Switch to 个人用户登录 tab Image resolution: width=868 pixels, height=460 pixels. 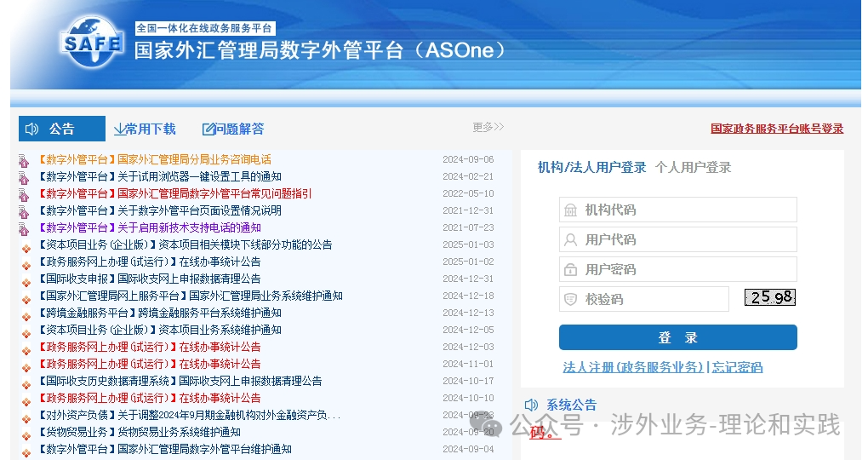pos(693,167)
